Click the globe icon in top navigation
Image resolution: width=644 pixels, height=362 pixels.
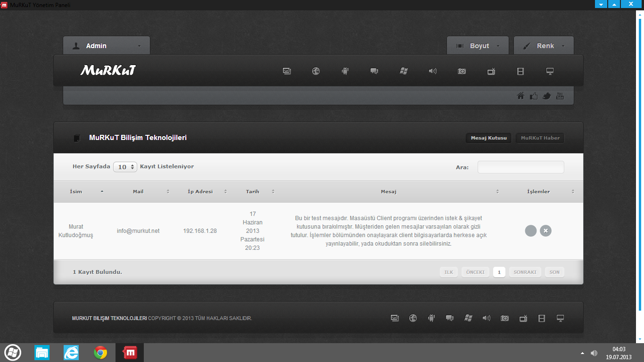[x=316, y=71]
